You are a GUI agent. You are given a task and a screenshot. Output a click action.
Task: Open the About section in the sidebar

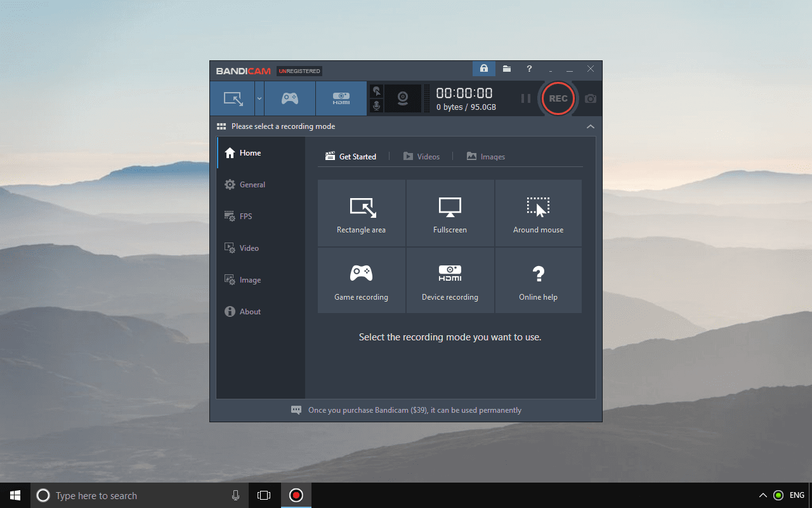click(261, 312)
